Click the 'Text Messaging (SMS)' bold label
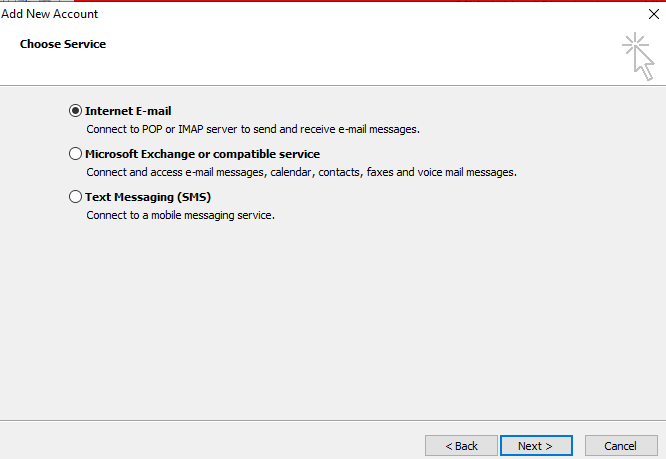The height and width of the screenshot is (459, 666). pos(148,197)
